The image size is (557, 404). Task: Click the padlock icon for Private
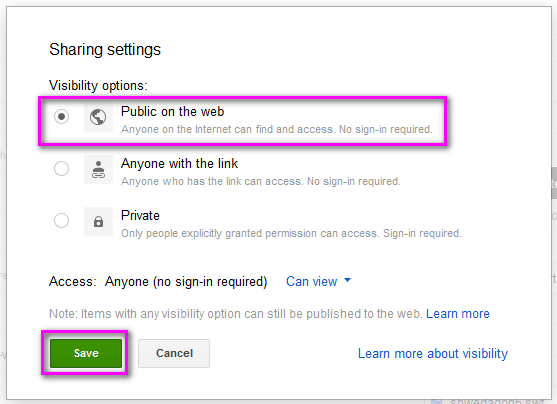[98, 221]
